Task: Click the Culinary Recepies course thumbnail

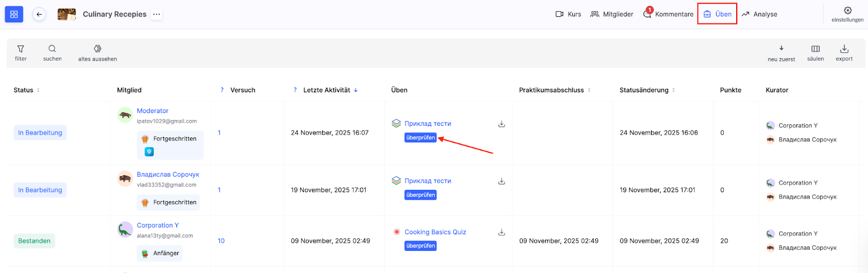Action: (x=67, y=14)
